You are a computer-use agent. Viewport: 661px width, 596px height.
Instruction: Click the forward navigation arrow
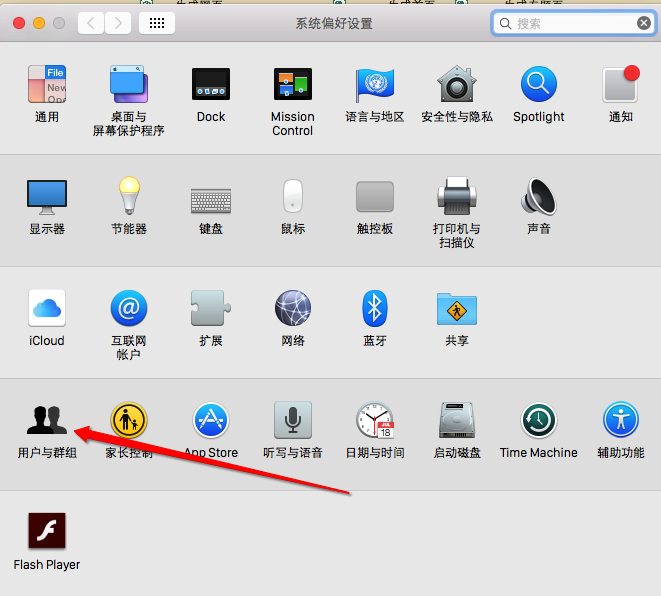pos(118,23)
